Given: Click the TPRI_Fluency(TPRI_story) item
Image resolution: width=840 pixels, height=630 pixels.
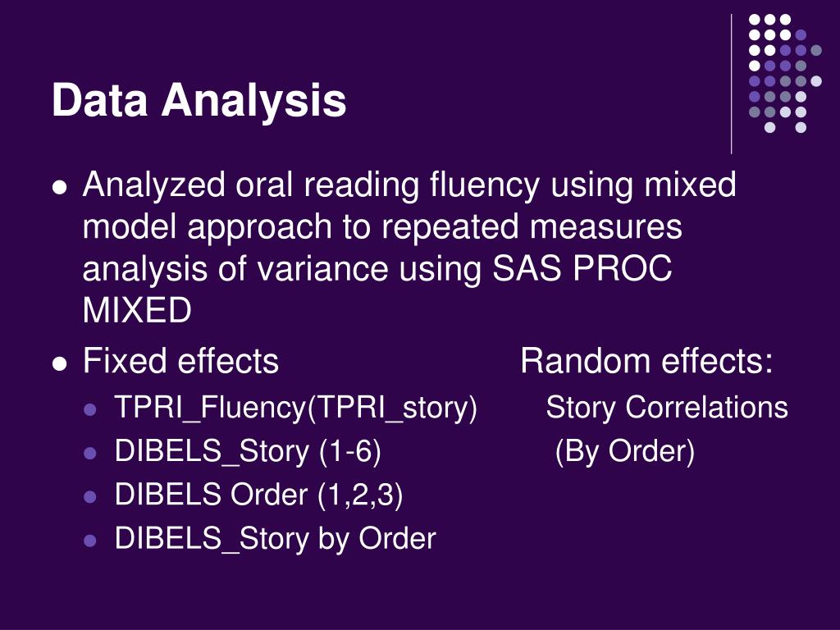Looking at the screenshot, I should pos(295,409).
